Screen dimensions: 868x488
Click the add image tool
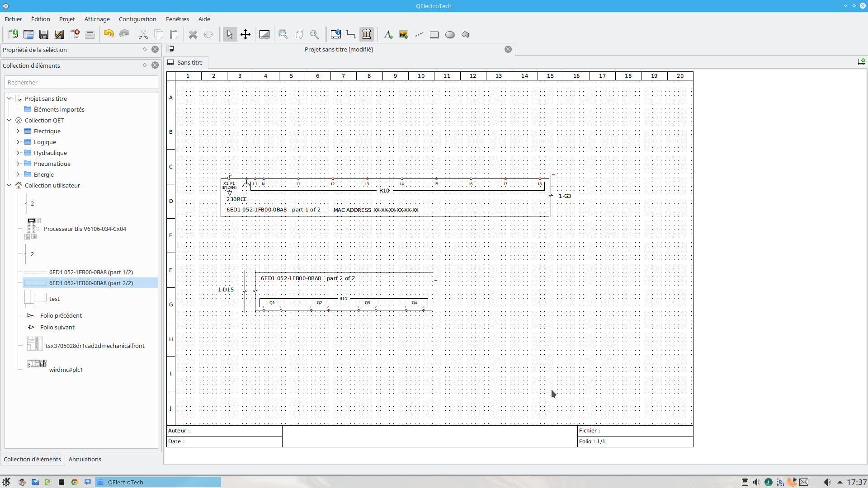[x=404, y=34]
